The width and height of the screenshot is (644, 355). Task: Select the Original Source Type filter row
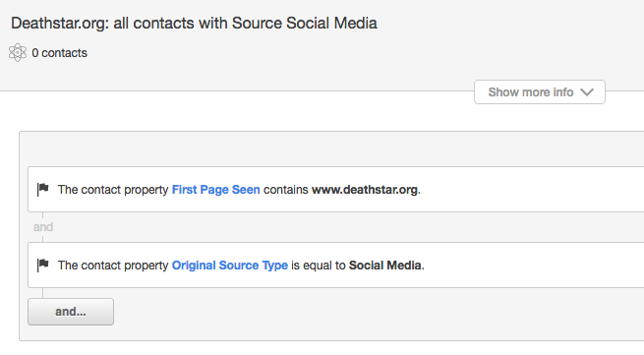click(335, 265)
